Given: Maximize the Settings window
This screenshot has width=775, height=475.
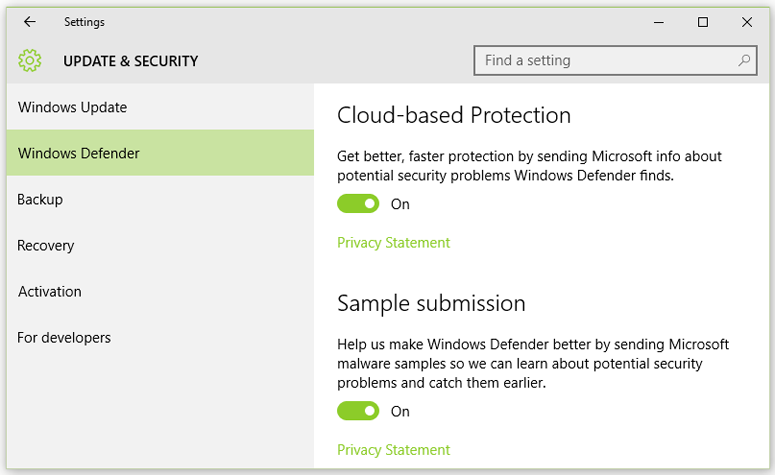Looking at the screenshot, I should tap(703, 22).
